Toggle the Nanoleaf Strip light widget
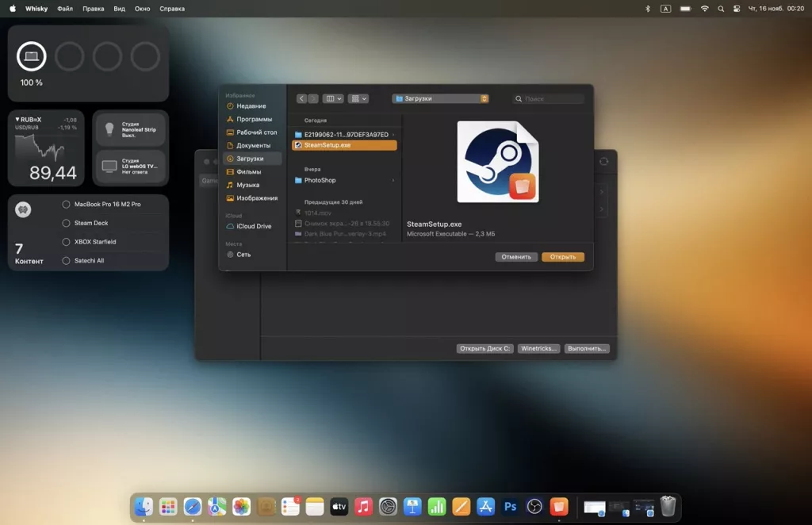 129,128
